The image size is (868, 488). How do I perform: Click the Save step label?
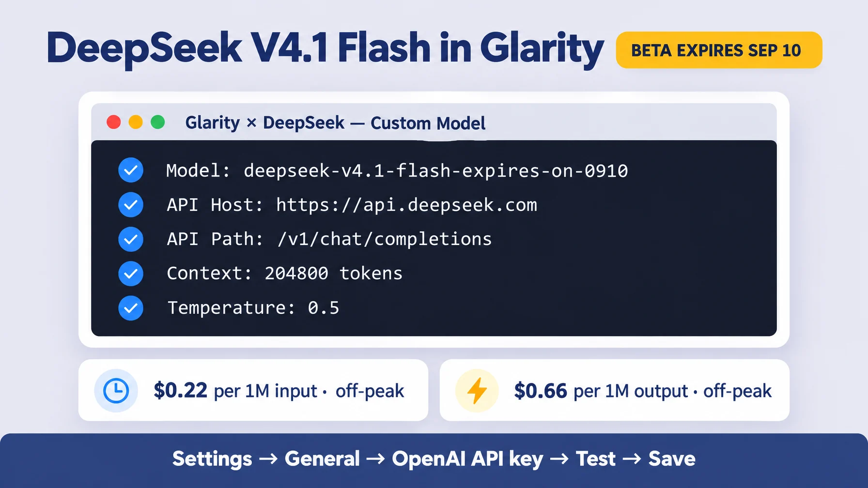[672, 459]
